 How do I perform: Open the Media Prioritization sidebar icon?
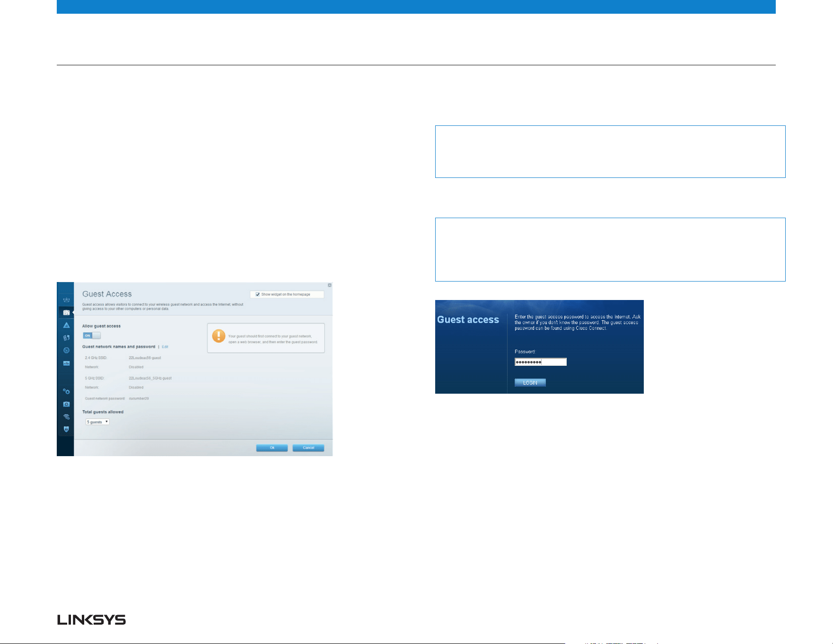[66, 338]
